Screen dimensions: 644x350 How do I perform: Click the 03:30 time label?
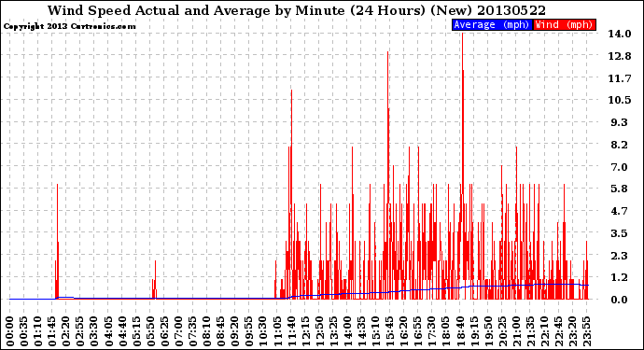[x=94, y=331]
